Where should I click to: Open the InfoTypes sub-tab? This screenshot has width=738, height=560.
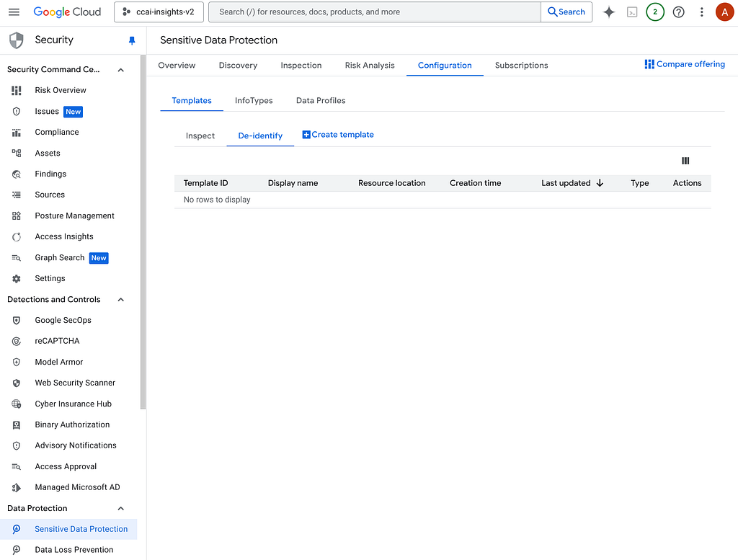coord(254,101)
